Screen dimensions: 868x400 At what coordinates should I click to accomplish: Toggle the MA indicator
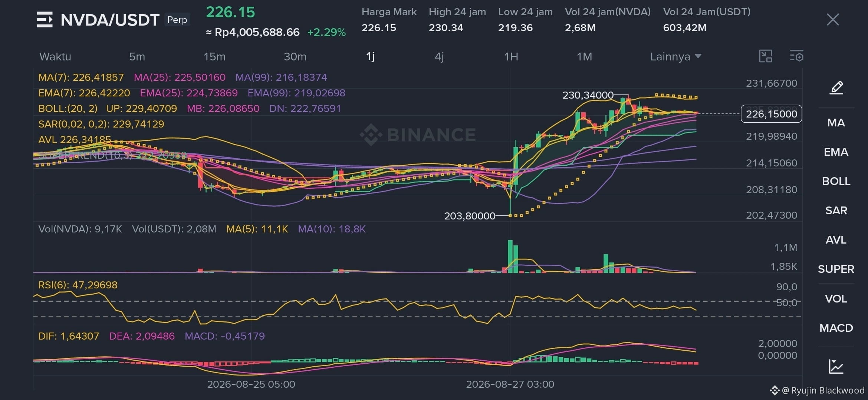pos(836,123)
